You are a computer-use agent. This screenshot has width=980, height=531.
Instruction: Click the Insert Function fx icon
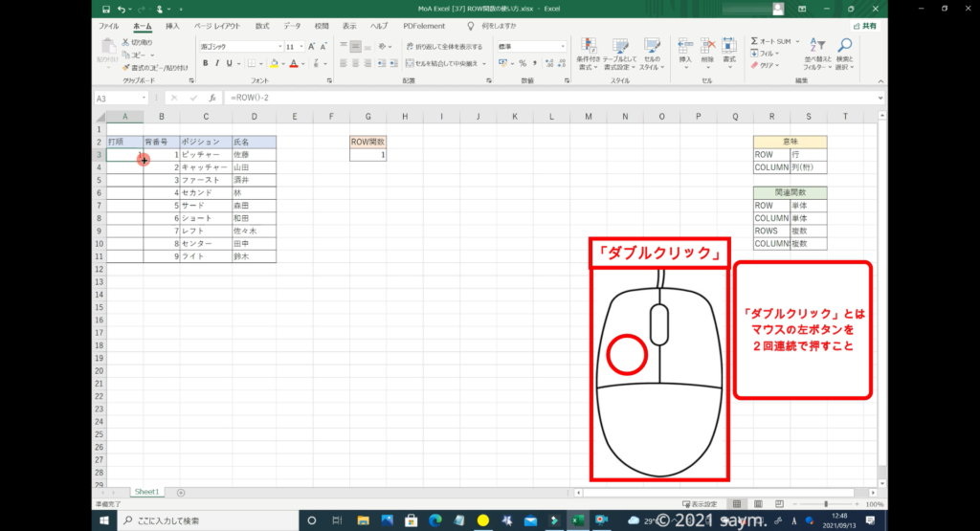(212, 99)
